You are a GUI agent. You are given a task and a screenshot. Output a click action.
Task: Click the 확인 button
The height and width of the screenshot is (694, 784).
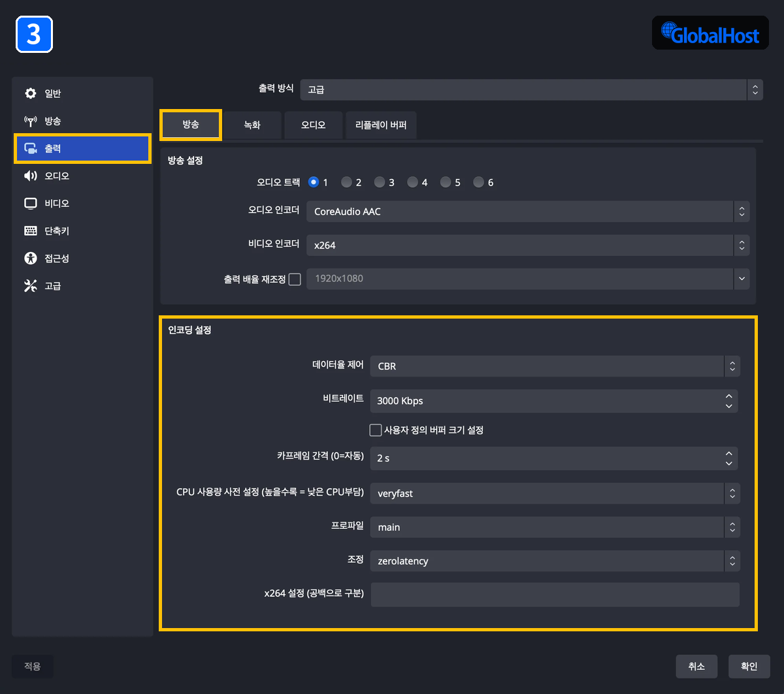point(749,667)
